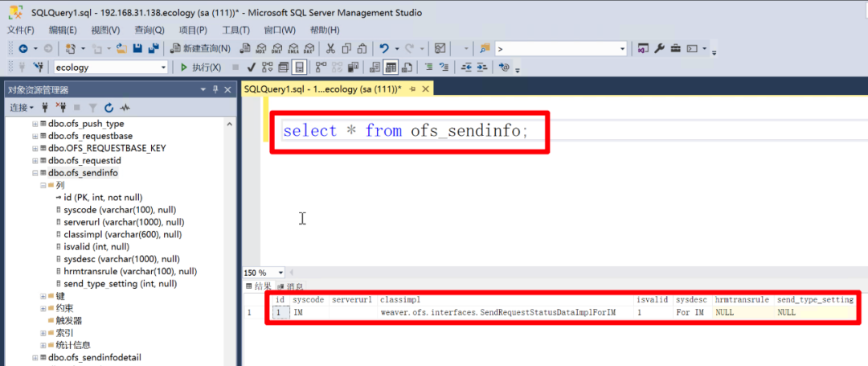Decrease indent icon in SQL toolbar
The width and height of the screenshot is (868, 366).
click(466, 67)
